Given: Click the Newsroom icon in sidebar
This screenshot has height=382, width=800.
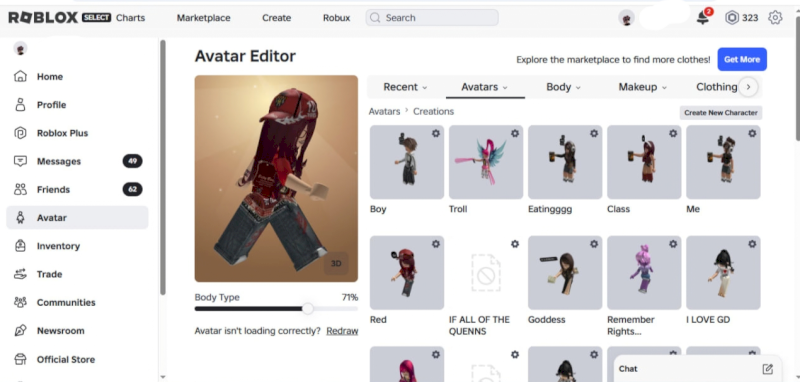Looking at the screenshot, I should [x=20, y=330].
